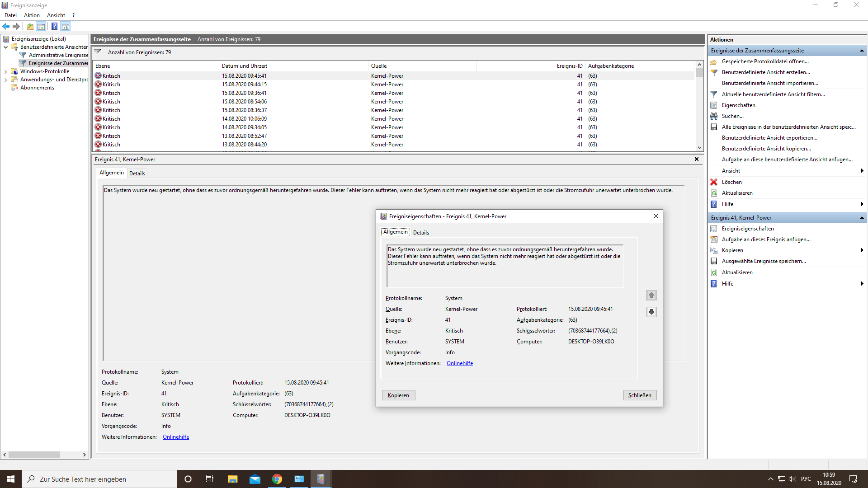Open the question mark menu
Image resolution: width=868 pixels, height=488 pixels.
pyautogui.click(x=73, y=15)
